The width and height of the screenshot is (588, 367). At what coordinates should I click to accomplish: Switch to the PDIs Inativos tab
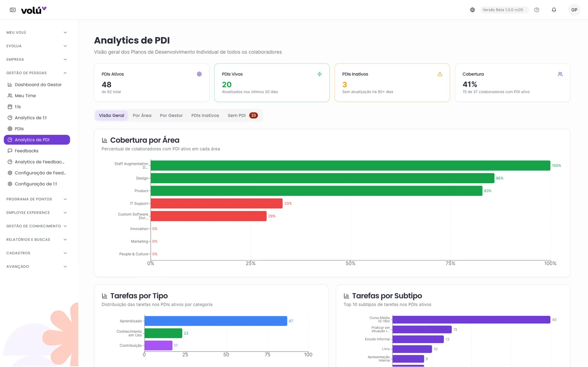pos(205,115)
